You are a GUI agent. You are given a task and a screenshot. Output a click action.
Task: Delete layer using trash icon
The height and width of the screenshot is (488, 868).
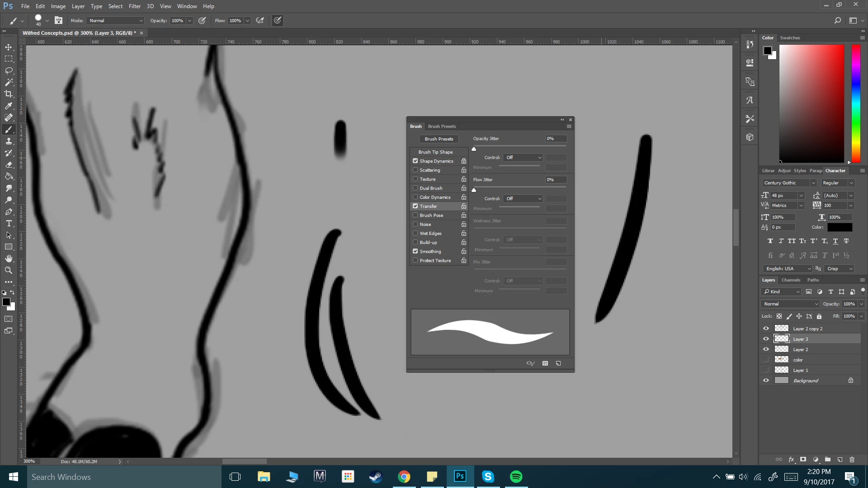(852, 460)
